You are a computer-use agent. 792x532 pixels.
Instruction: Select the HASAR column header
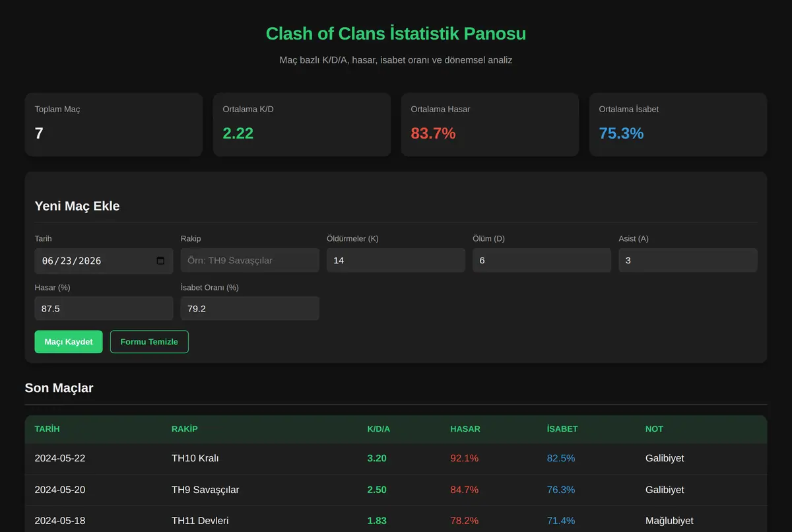pyautogui.click(x=465, y=429)
